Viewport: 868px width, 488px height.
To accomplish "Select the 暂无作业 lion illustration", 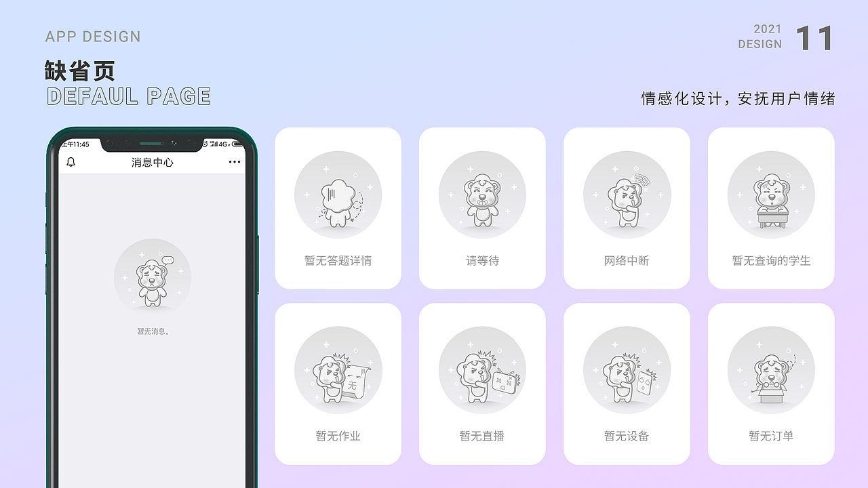I will (338, 370).
